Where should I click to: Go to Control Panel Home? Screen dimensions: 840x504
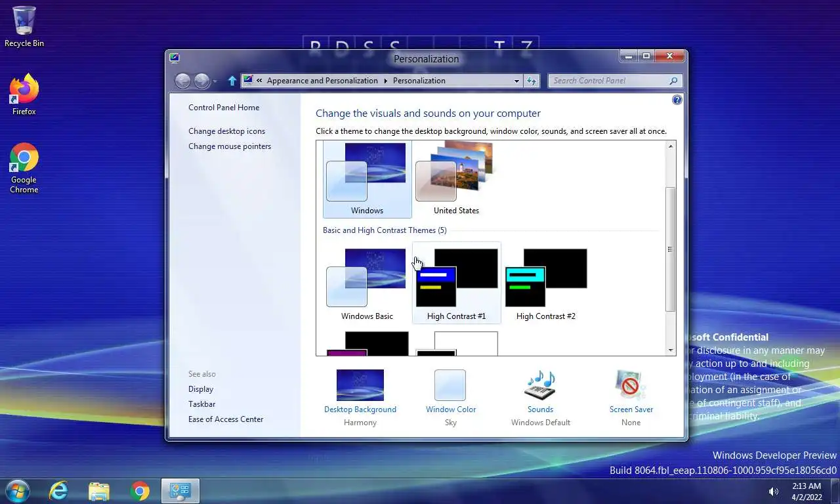pyautogui.click(x=224, y=108)
